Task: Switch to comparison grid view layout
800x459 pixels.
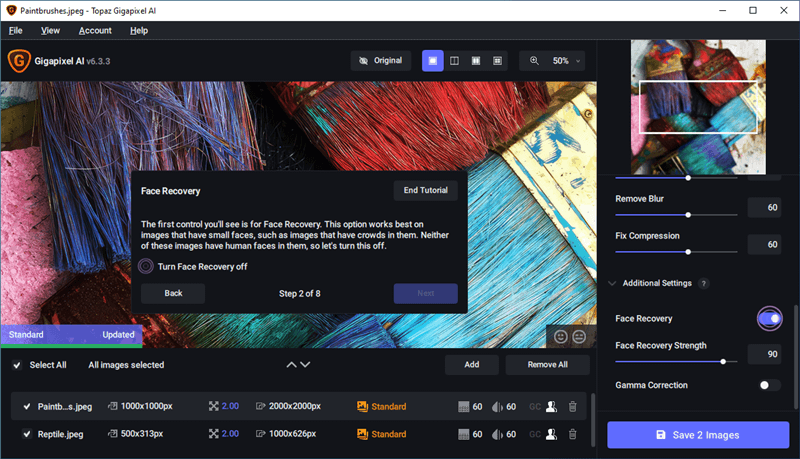Action: [497, 61]
